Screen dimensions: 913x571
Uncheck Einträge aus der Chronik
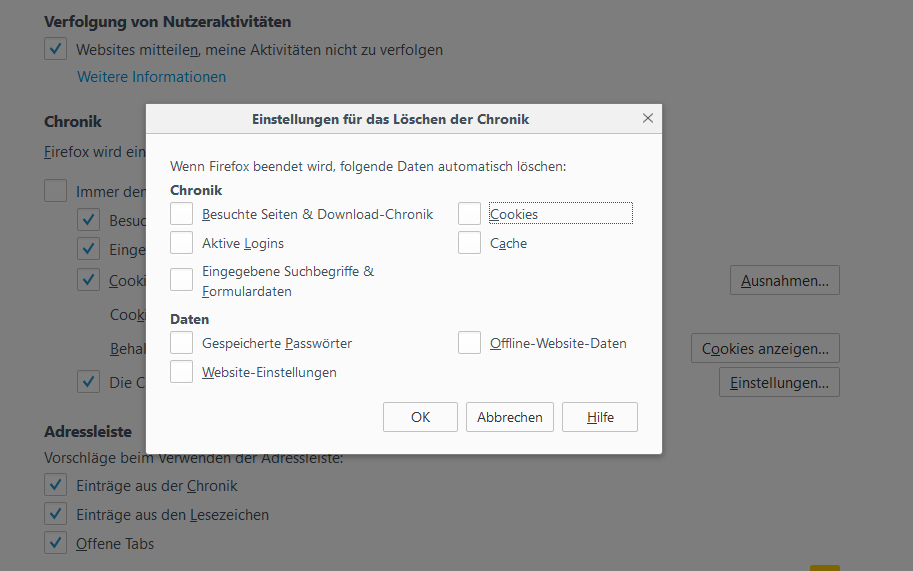(x=56, y=486)
